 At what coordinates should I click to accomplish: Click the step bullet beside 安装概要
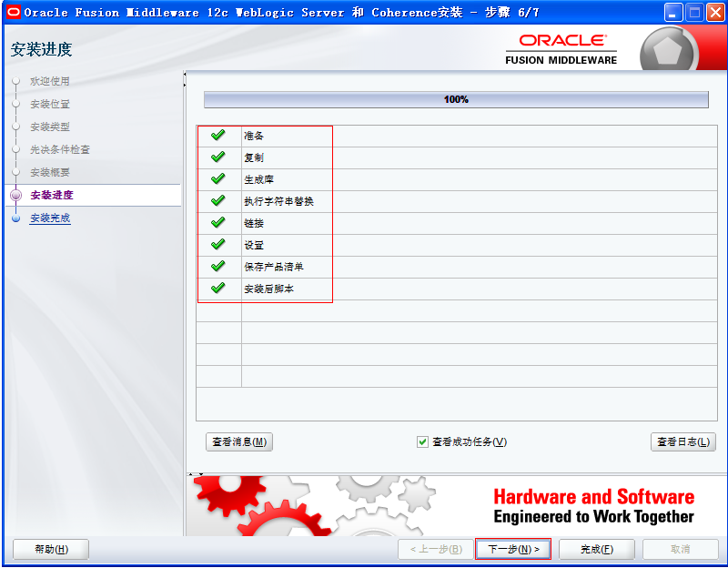(15, 172)
